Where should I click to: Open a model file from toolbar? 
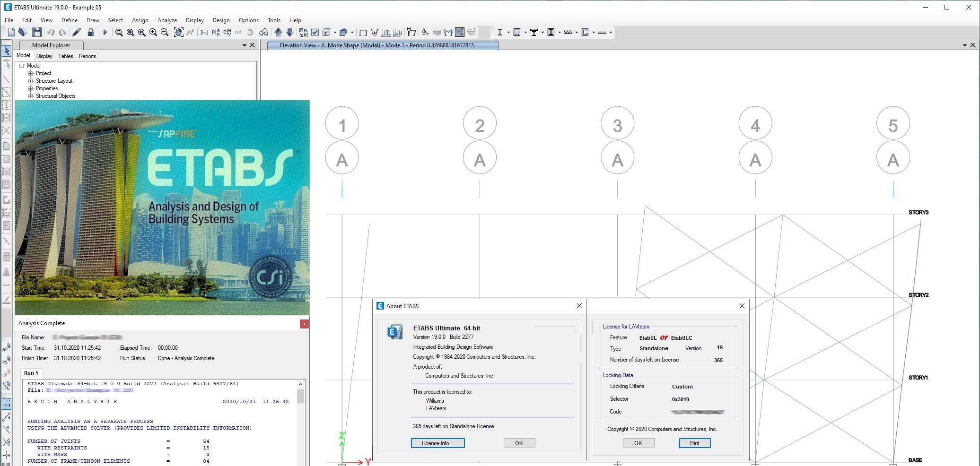[22, 32]
